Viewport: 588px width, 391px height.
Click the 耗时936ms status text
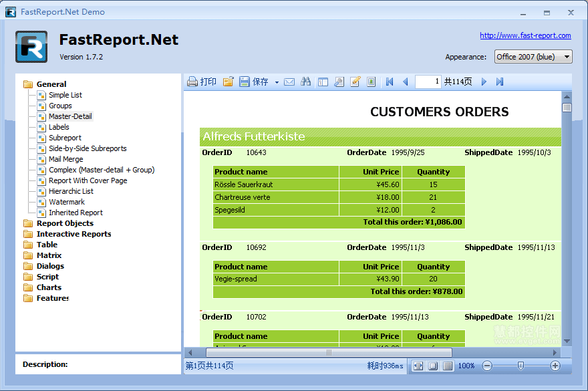click(385, 366)
